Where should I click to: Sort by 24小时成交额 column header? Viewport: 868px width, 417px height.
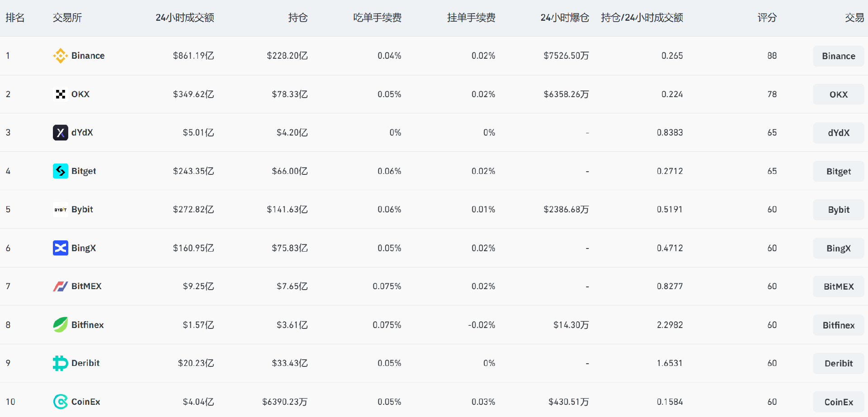[x=184, y=18]
